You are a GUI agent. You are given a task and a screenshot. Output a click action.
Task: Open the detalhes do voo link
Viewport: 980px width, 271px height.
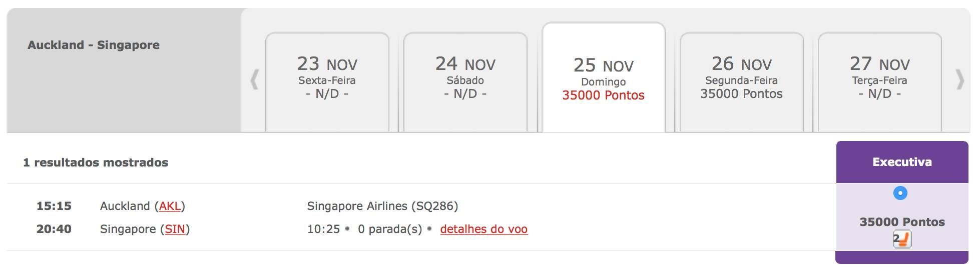pyautogui.click(x=484, y=229)
